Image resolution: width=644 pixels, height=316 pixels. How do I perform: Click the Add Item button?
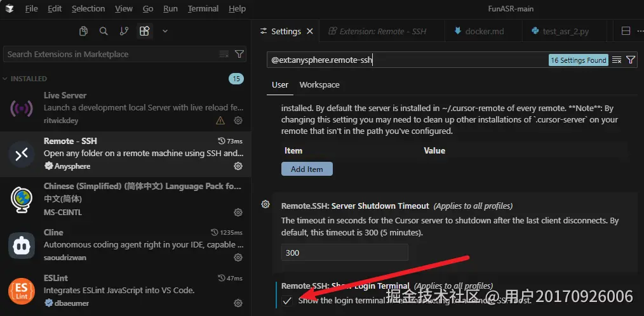pos(307,169)
